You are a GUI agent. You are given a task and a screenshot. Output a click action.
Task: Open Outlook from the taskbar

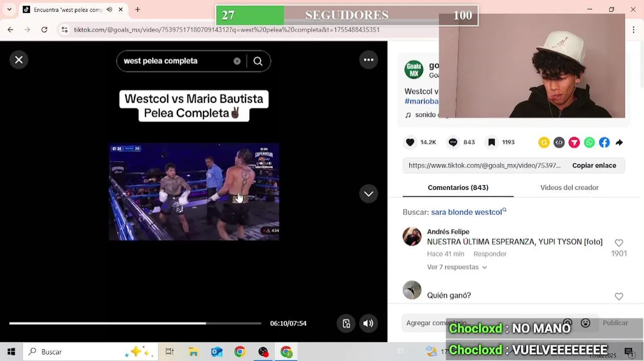(x=217, y=351)
